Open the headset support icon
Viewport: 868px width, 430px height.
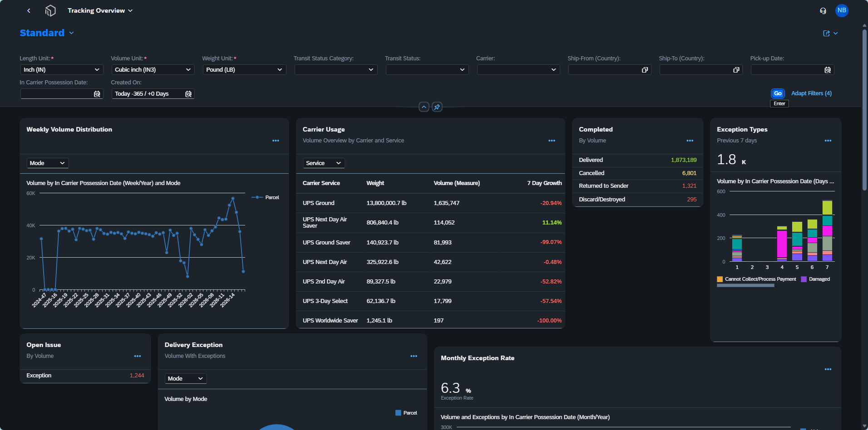pyautogui.click(x=823, y=10)
